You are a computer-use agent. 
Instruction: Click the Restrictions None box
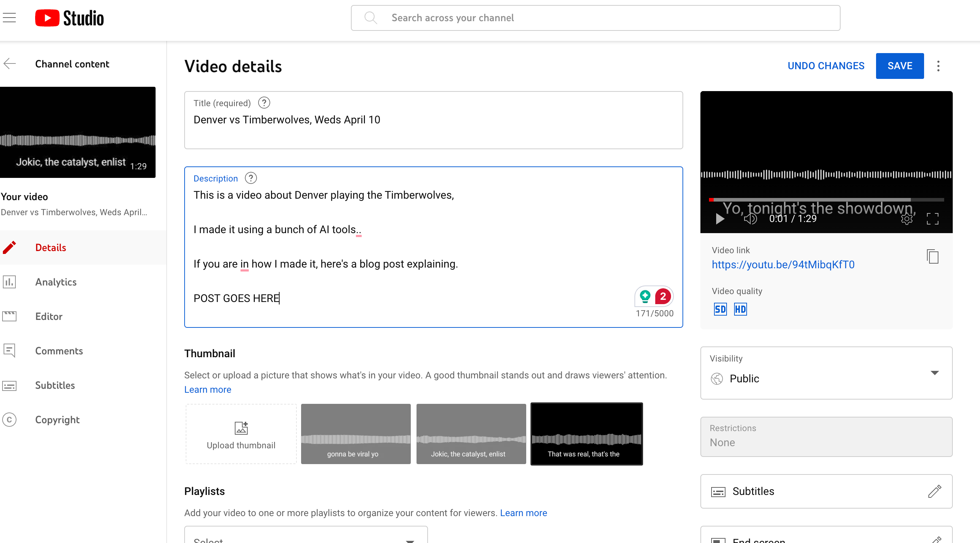pos(826,436)
